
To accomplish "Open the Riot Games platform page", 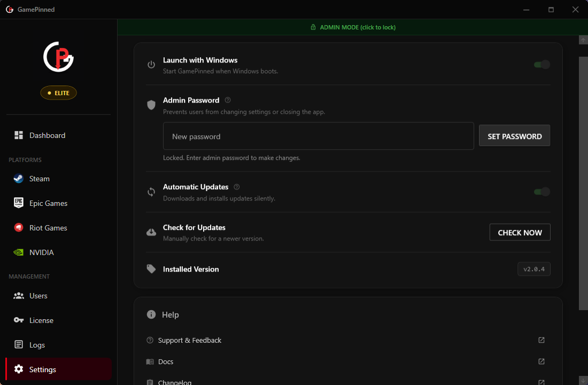I will [58, 228].
